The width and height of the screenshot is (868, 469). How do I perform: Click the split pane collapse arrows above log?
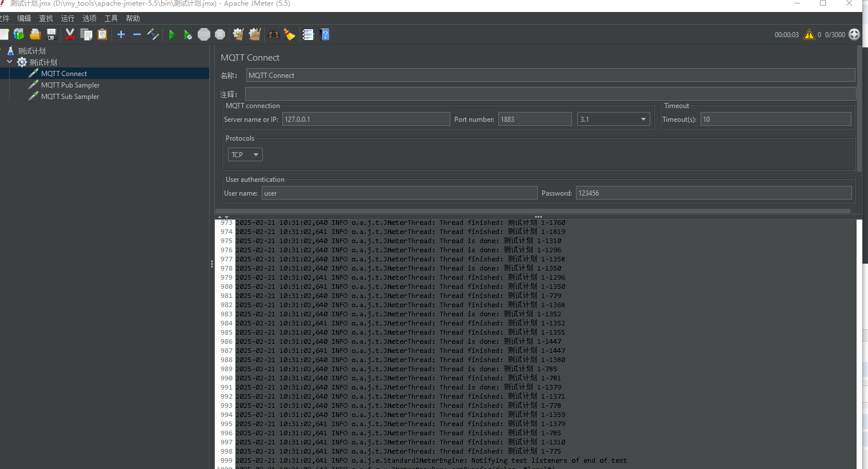point(223,217)
